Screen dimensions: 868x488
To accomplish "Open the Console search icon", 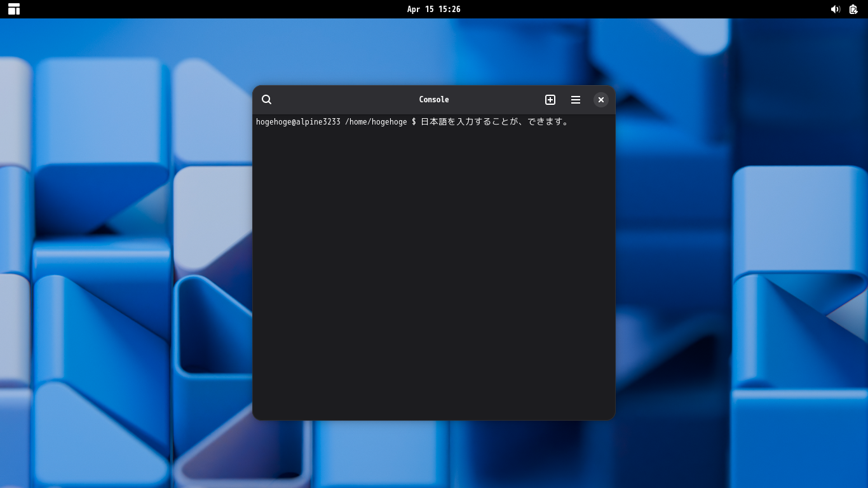I will click(267, 100).
